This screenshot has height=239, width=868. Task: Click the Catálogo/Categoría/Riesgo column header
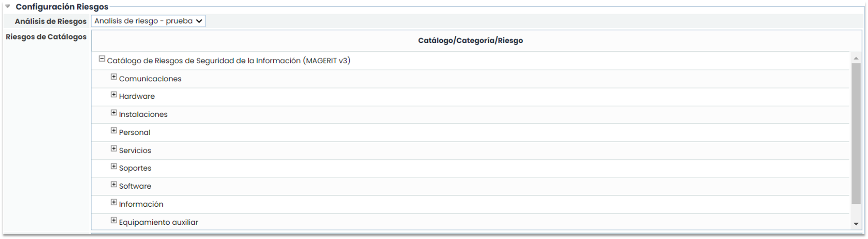(x=470, y=41)
